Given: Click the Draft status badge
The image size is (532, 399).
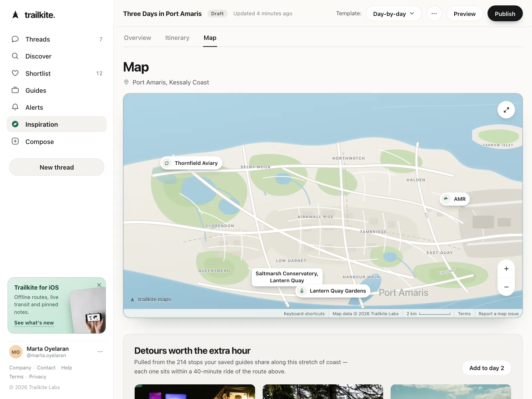Looking at the screenshot, I should 217,14.
